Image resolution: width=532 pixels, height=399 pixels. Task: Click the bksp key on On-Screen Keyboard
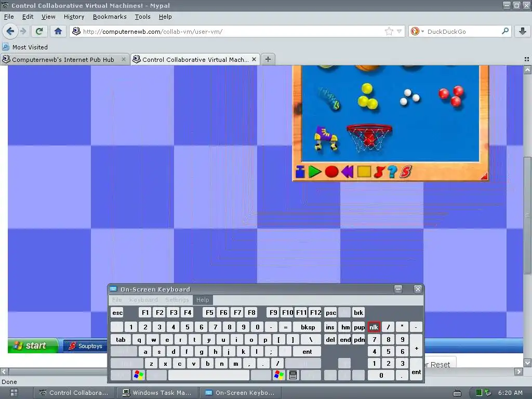tap(308, 327)
